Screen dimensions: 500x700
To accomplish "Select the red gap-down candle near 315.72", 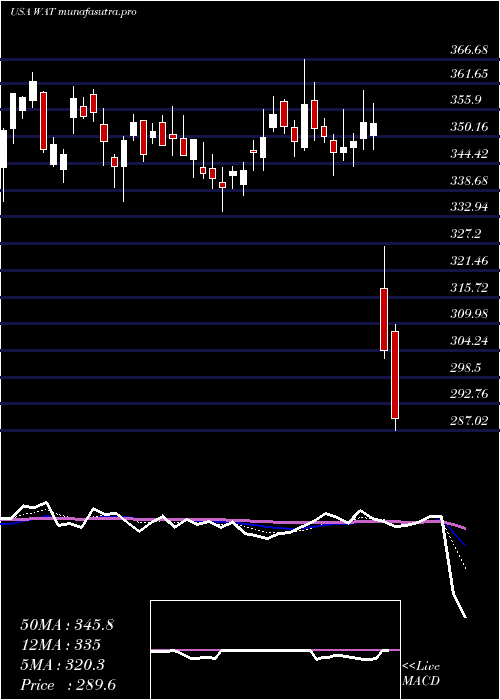I will coord(384,320).
